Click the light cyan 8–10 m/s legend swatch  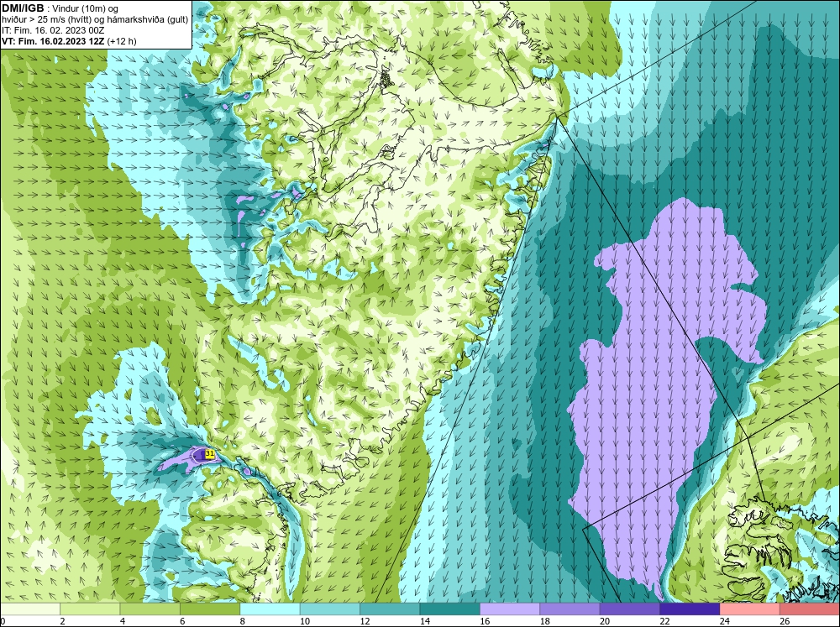pyautogui.click(x=270, y=609)
